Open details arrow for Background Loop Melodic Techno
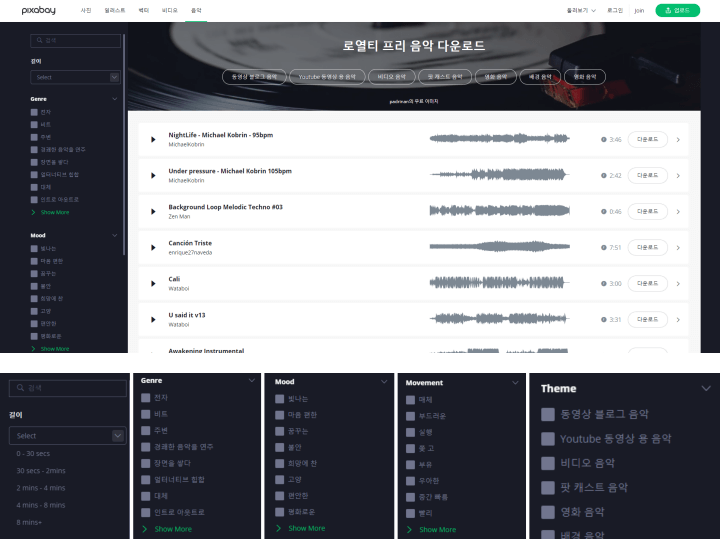 (678, 212)
